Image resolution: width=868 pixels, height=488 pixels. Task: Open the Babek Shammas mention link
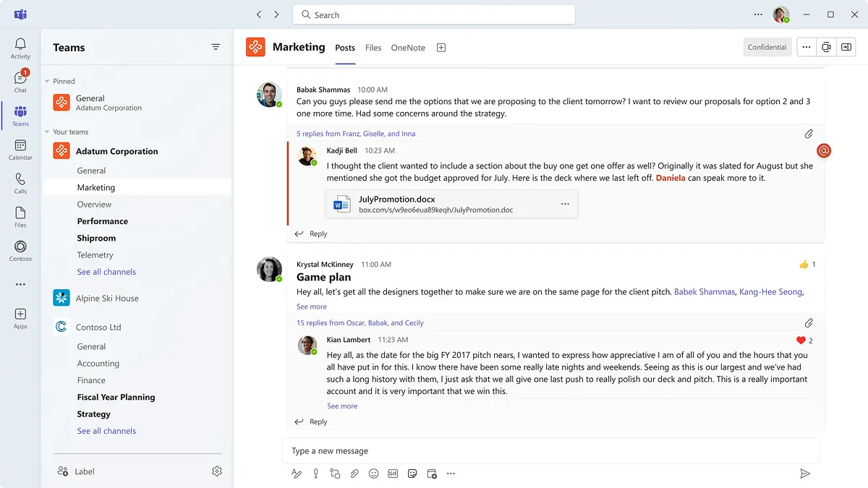(x=705, y=292)
